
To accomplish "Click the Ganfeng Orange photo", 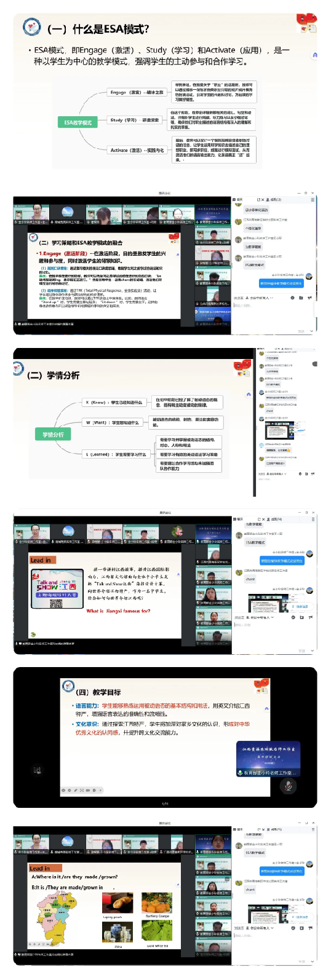I will (x=157, y=903).
